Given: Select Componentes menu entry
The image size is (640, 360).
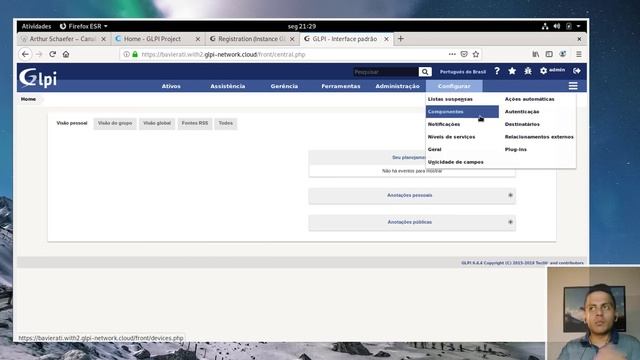Looking at the screenshot, I should pyautogui.click(x=462, y=111).
